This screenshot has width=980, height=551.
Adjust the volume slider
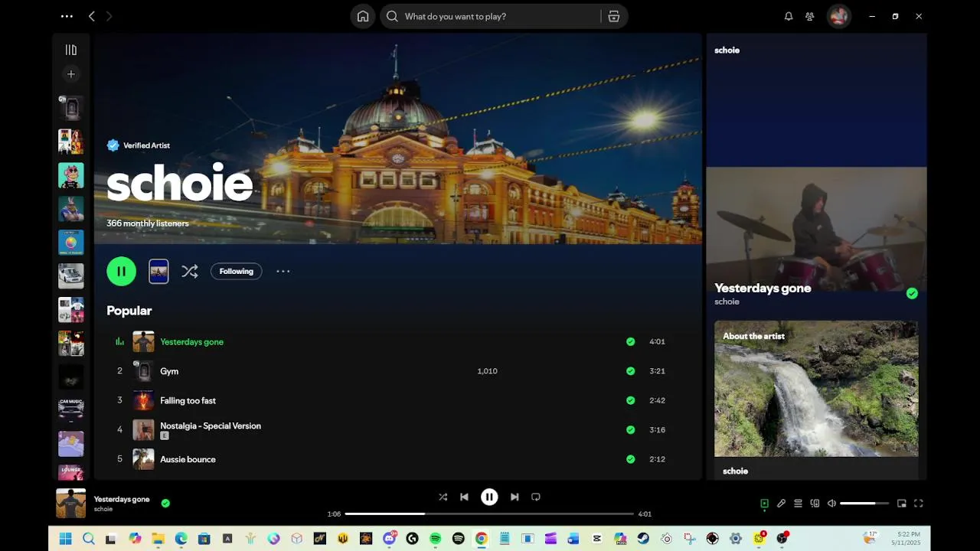(x=864, y=503)
